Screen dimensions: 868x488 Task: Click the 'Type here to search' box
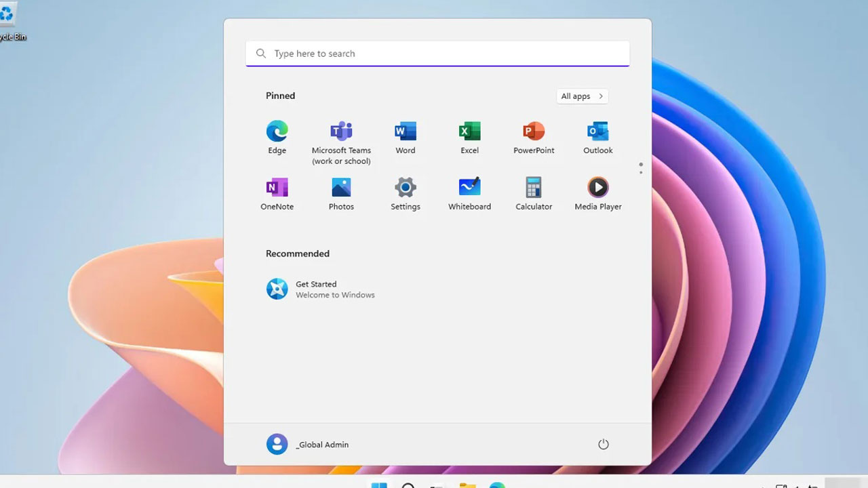(x=437, y=54)
